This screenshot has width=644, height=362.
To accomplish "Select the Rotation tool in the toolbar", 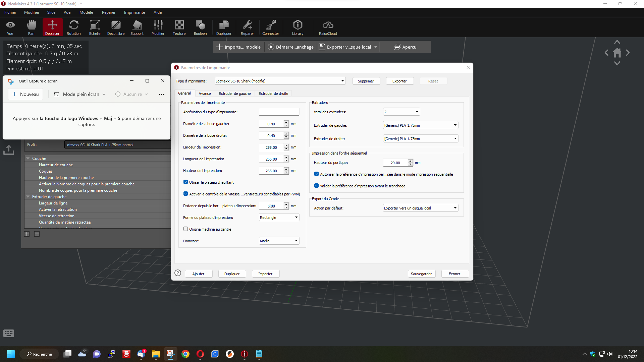I will coord(73,27).
